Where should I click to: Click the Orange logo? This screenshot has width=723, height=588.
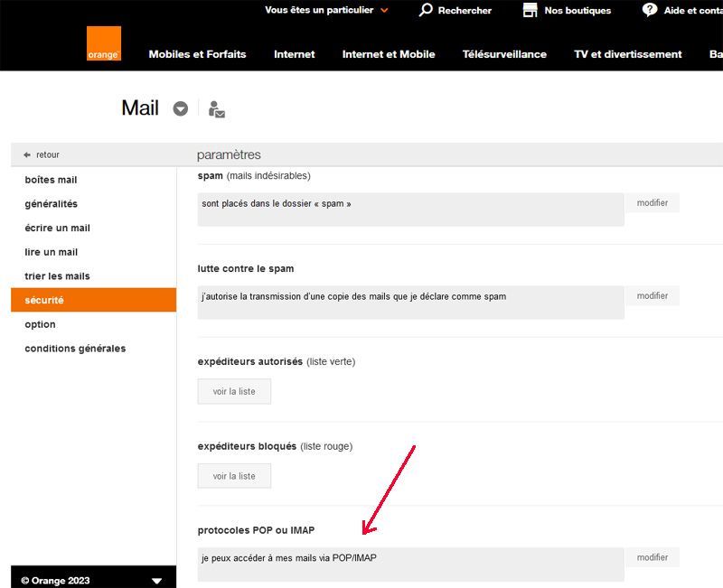pos(104,44)
